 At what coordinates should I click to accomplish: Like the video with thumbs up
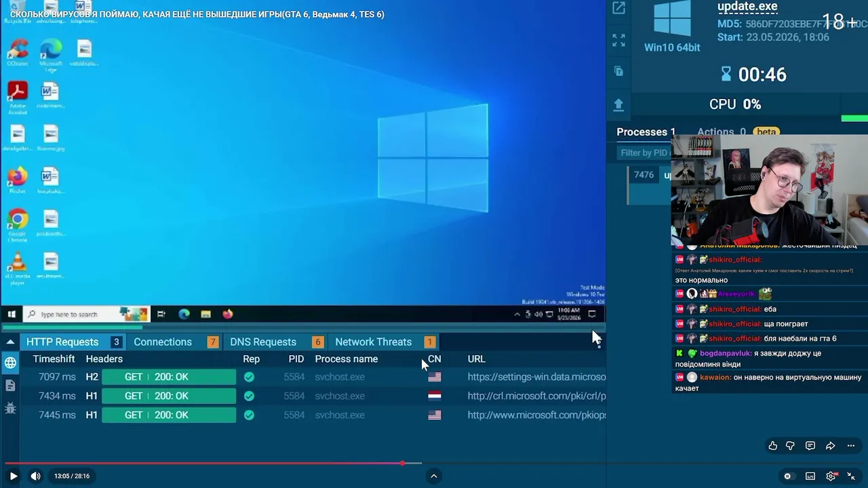(x=772, y=445)
